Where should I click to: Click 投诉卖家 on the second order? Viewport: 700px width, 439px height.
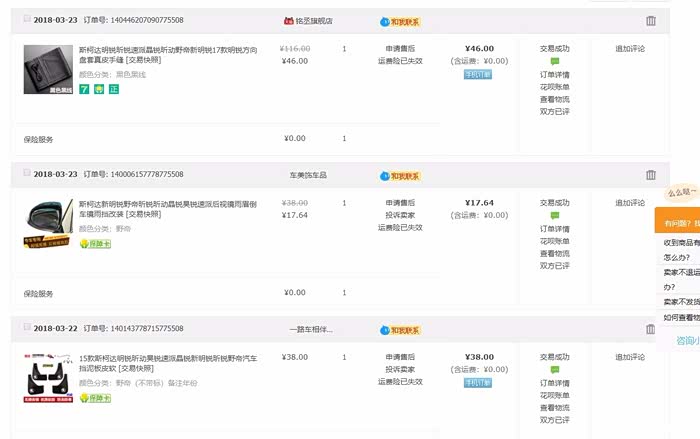point(400,215)
